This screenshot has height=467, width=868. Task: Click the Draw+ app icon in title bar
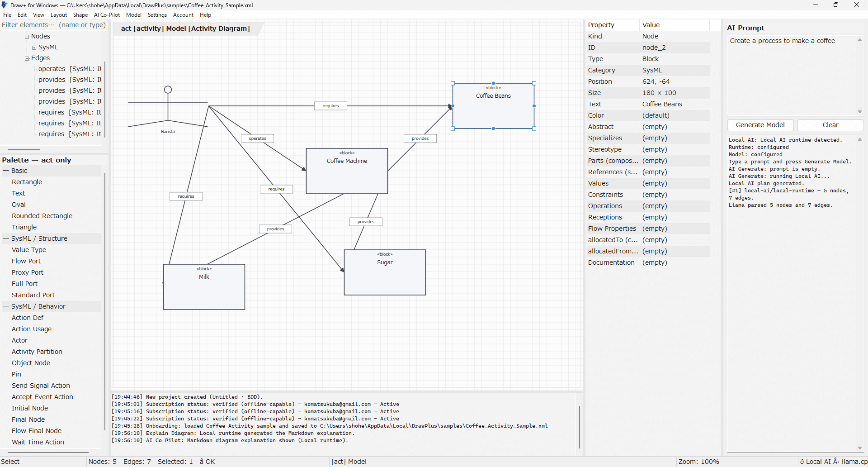(x=5, y=5)
